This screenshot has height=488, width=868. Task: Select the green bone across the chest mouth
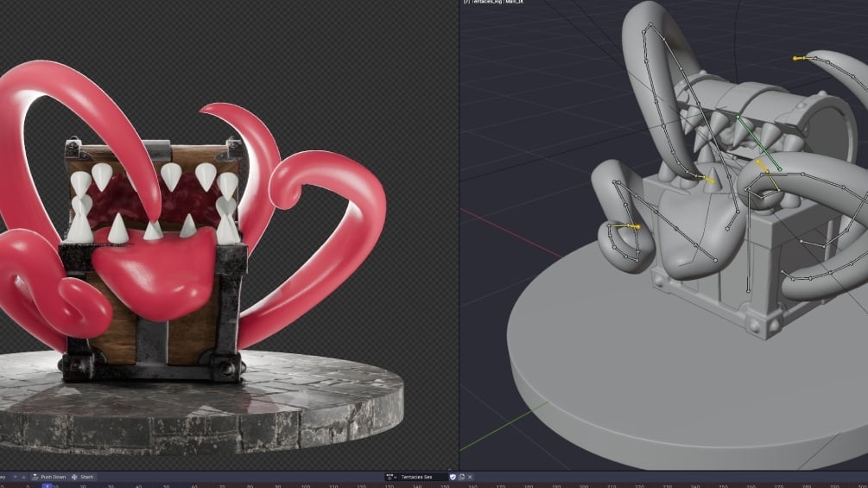point(759,143)
